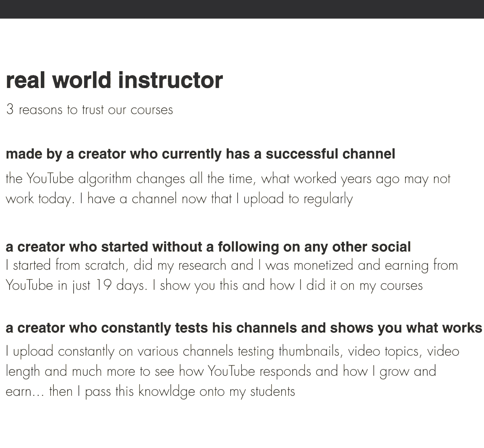The width and height of the screenshot is (484, 448).
Task: Click the paragraph about testing thumbnails
Action: click(232, 371)
